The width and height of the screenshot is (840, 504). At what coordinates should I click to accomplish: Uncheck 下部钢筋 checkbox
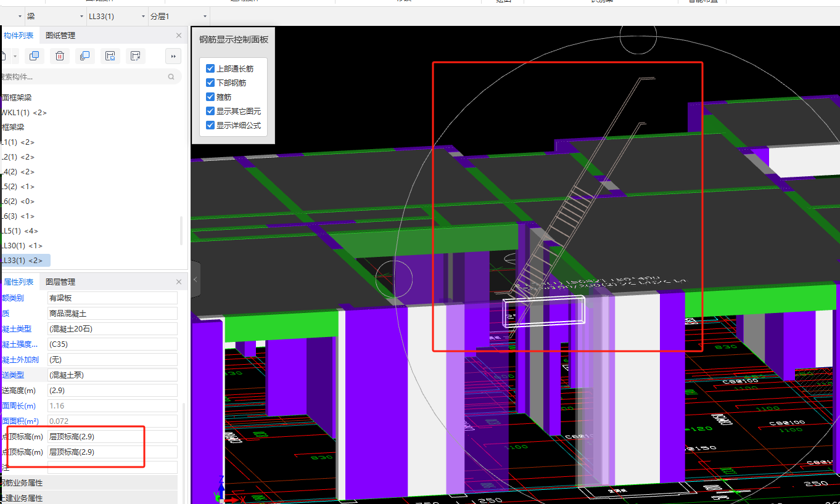[x=210, y=83]
